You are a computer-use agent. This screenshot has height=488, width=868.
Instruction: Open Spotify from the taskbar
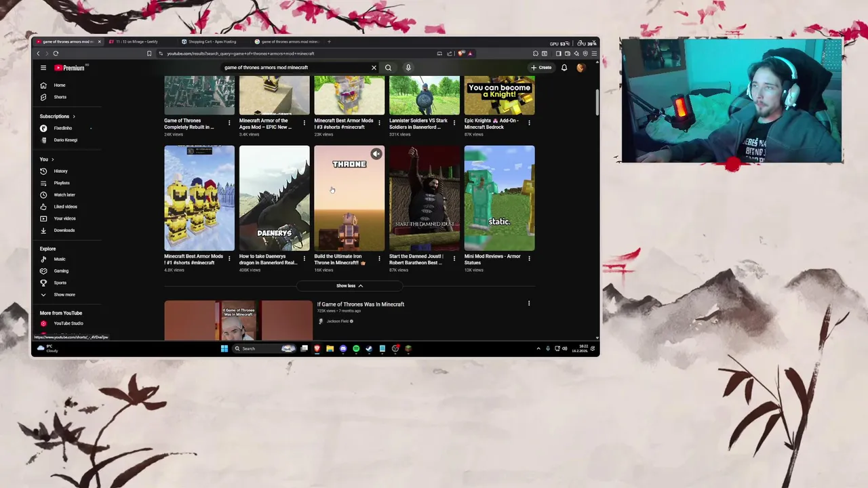(356, 348)
